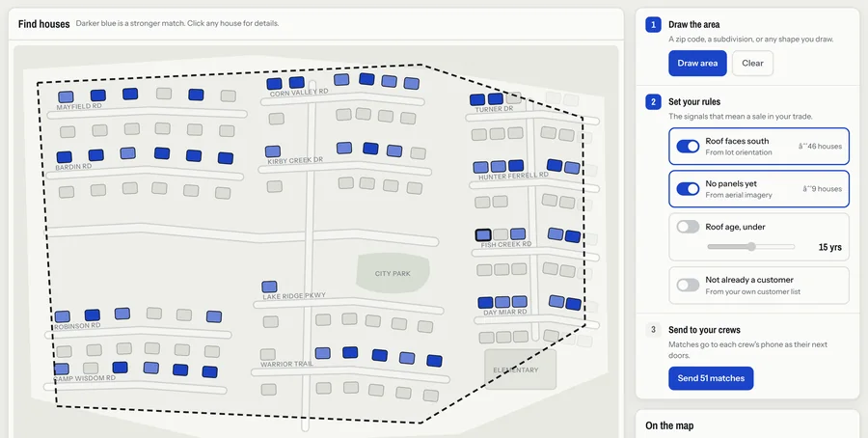
Task: Click the City Park area on map
Action: pyautogui.click(x=393, y=274)
